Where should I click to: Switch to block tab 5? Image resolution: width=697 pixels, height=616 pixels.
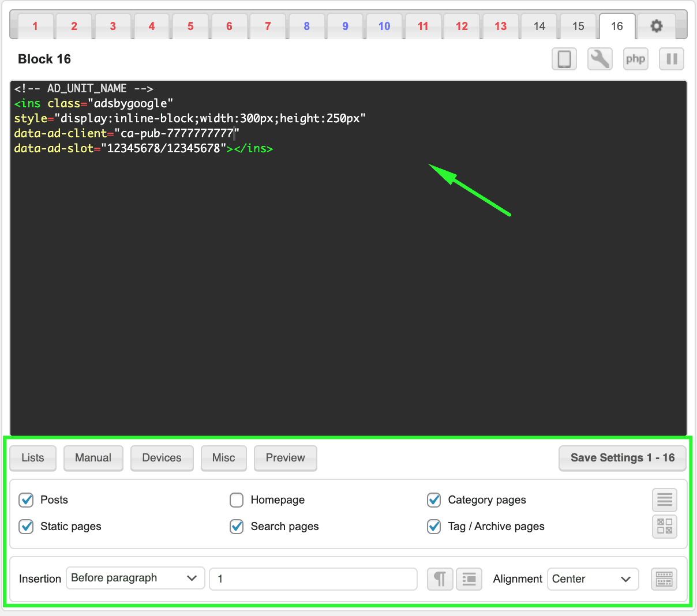[x=190, y=27]
